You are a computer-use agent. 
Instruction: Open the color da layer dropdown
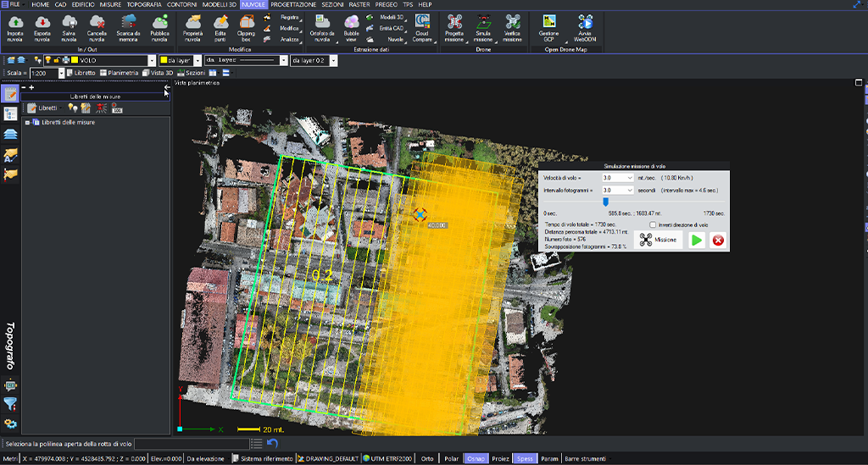[x=198, y=60]
